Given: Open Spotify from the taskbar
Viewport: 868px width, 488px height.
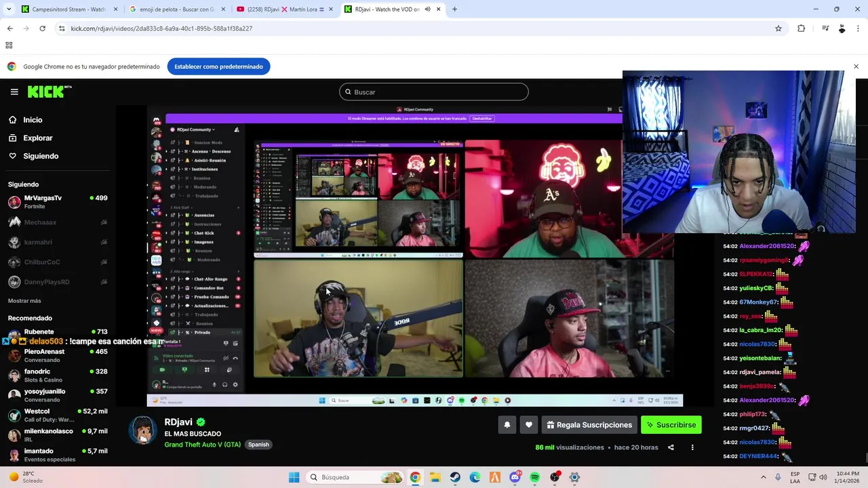Looking at the screenshot, I should click(x=534, y=477).
